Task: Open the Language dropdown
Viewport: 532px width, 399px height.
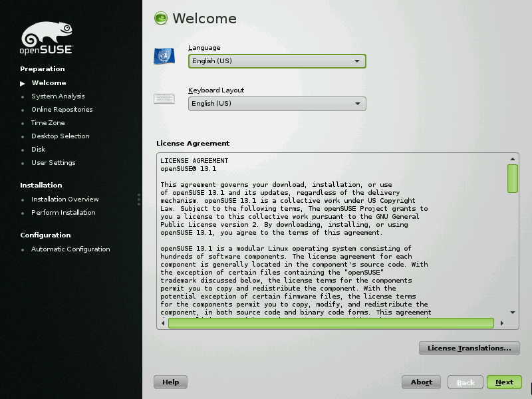Action: click(x=277, y=61)
